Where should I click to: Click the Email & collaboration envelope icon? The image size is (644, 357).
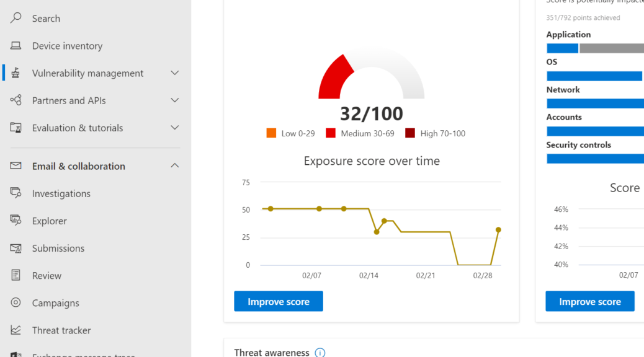pos(16,165)
